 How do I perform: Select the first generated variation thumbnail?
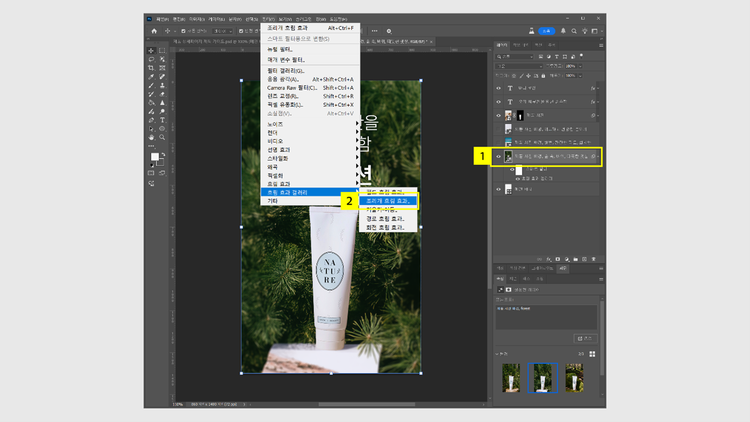(511, 378)
